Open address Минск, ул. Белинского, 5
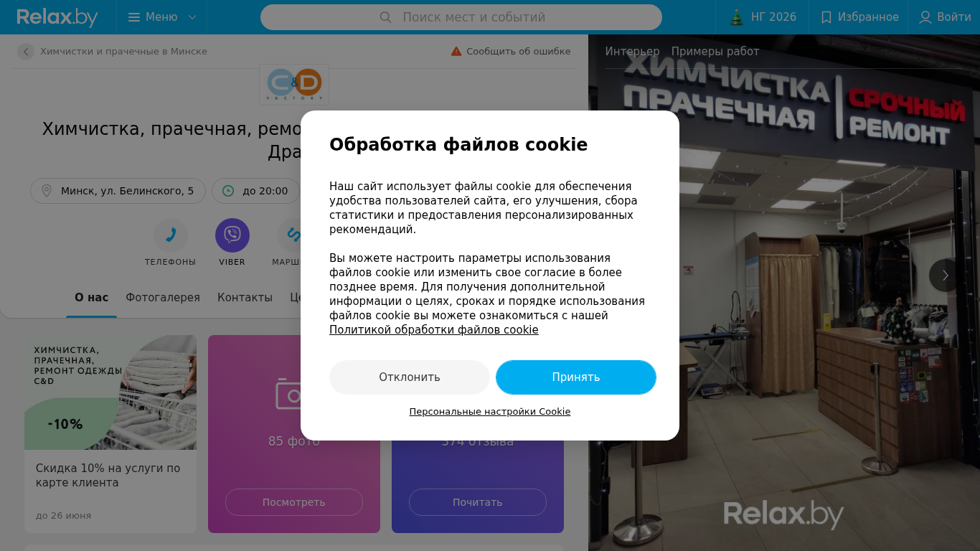The width and height of the screenshot is (980, 551). pos(118,191)
